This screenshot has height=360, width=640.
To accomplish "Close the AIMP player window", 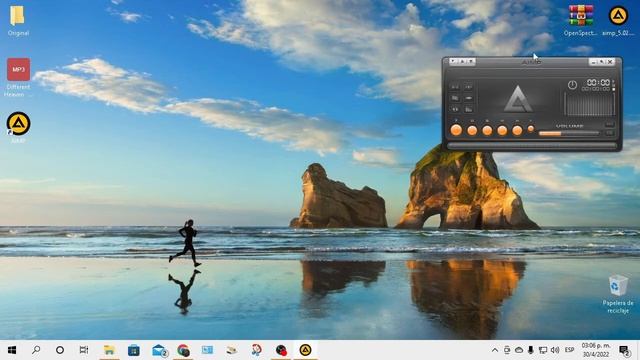I will coord(610,62).
